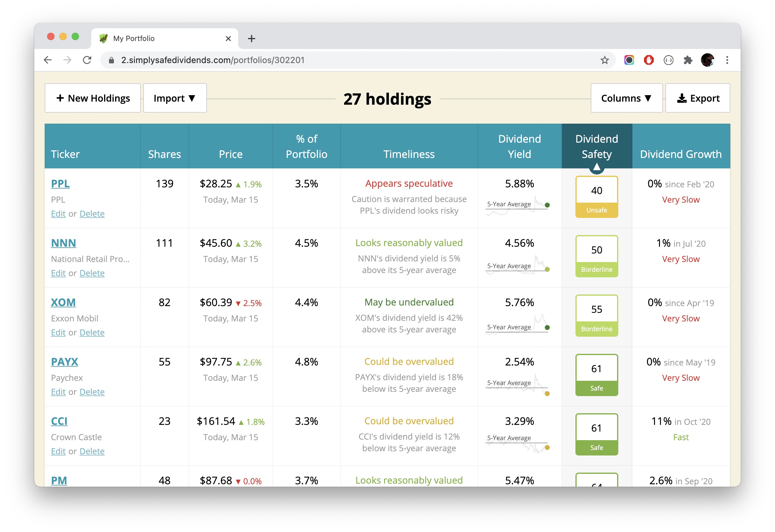Click XOM's 5-Year Average yield chart

pos(518,324)
